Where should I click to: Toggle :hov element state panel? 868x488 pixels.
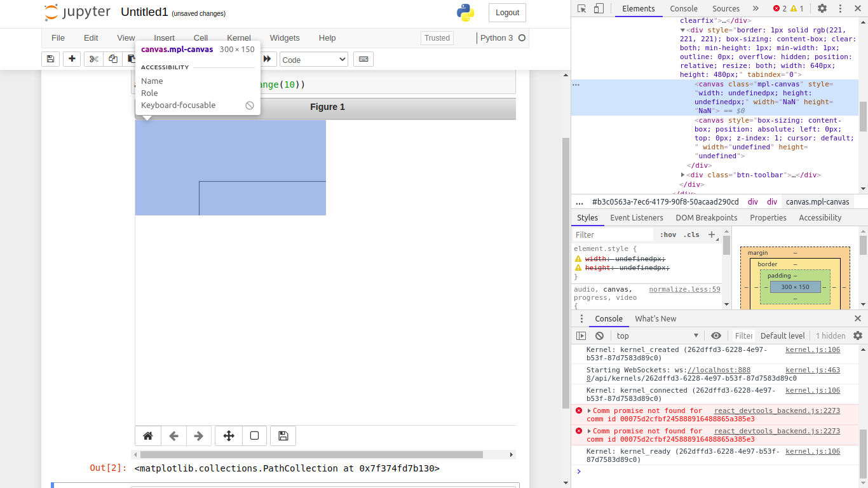[668, 234]
